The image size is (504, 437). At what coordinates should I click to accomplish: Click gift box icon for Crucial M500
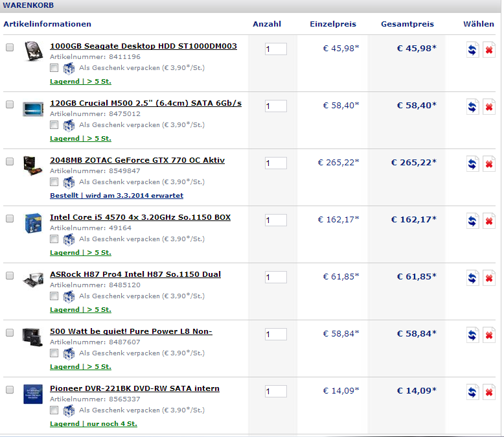pyautogui.click(x=69, y=125)
